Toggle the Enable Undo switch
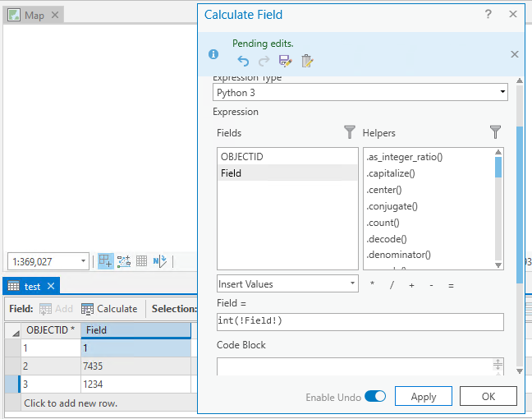Screen dimensions: 532x419 click(375, 397)
